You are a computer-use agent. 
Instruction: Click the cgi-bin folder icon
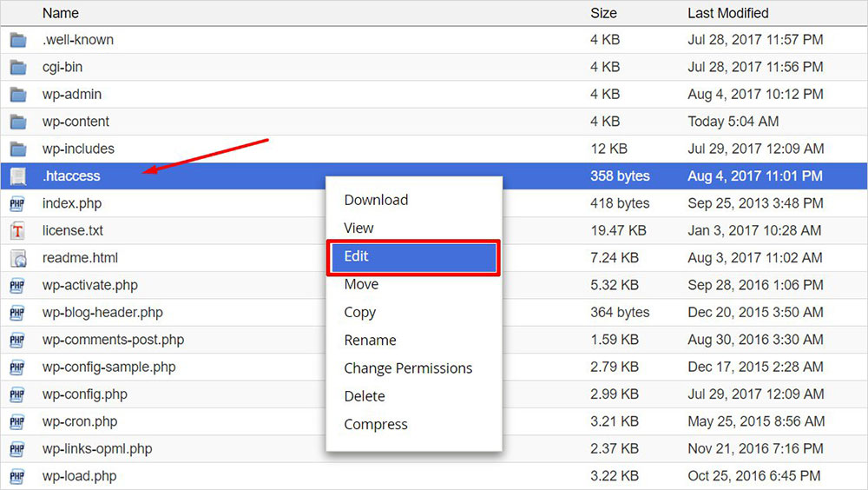18,67
